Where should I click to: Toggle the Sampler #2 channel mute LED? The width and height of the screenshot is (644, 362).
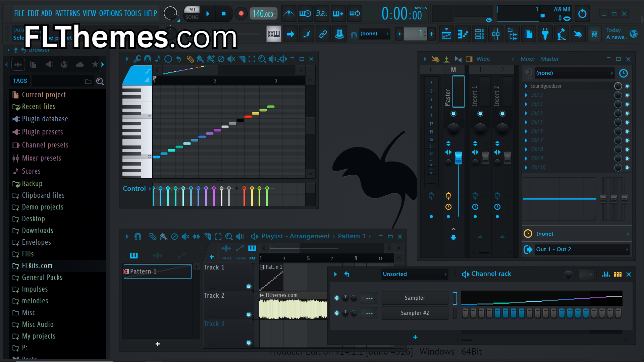click(337, 313)
